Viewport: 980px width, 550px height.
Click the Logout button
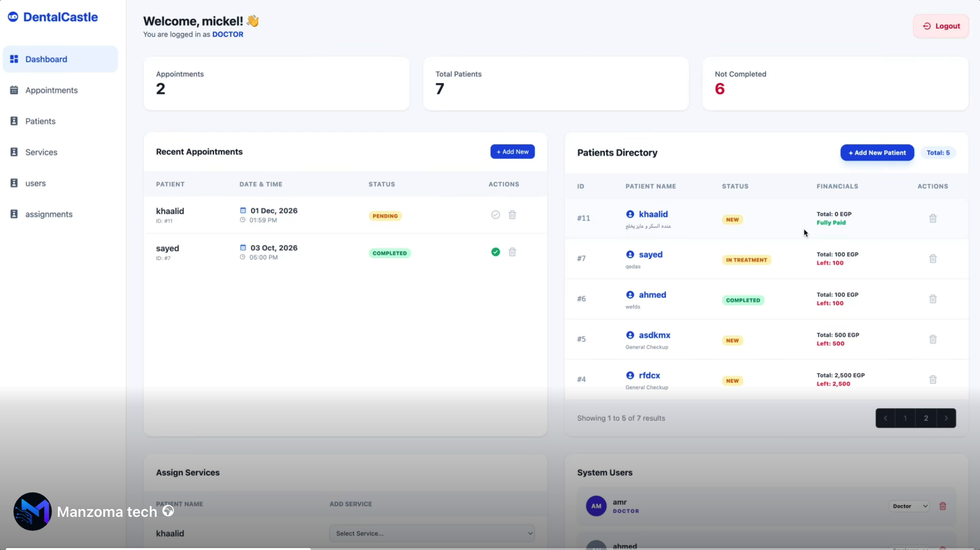click(x=941, y=26)
